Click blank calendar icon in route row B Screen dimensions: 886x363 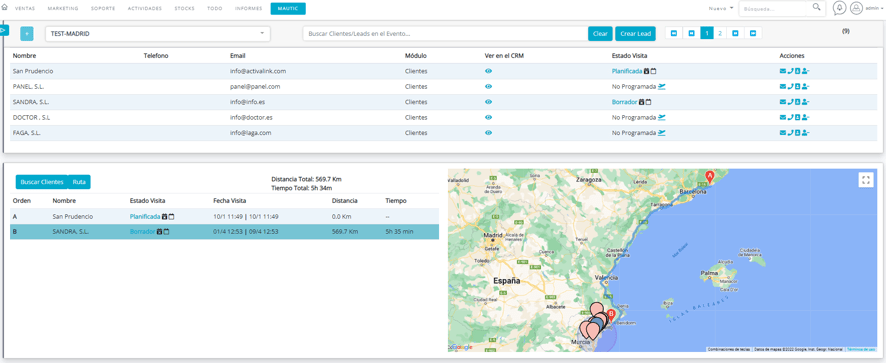point(167,232)
